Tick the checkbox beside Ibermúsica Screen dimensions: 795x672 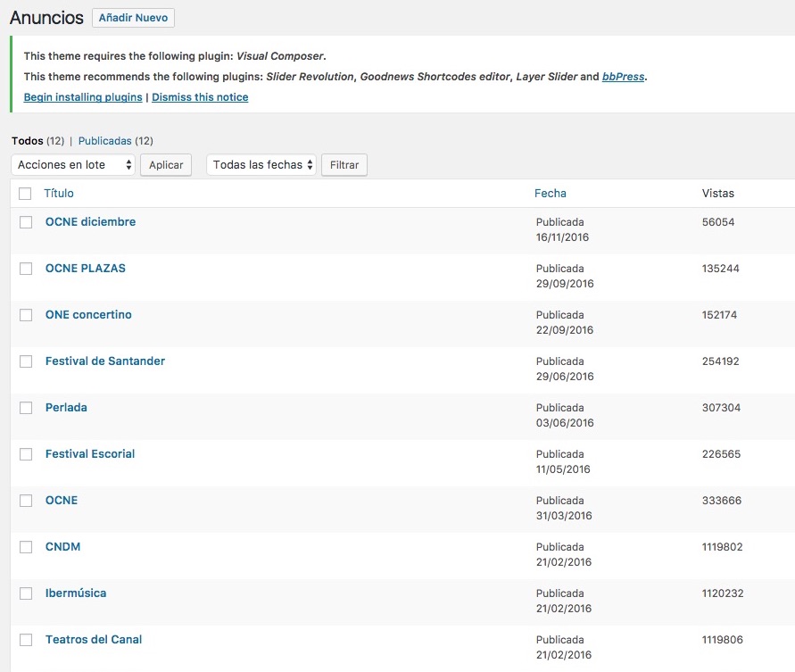pyautogui.click(x=26, y=593)
